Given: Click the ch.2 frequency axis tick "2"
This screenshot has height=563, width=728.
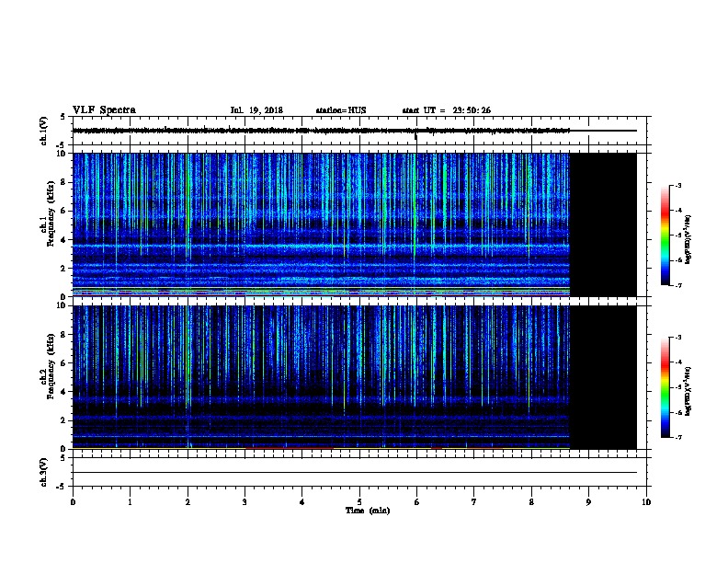Looking at the screenshot, I should click(x=63, y=420).
